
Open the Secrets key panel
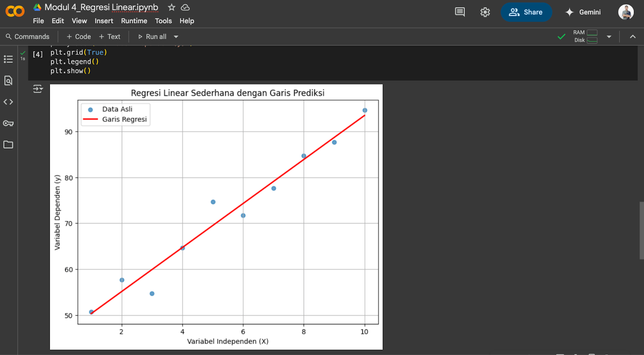(8, 123)
